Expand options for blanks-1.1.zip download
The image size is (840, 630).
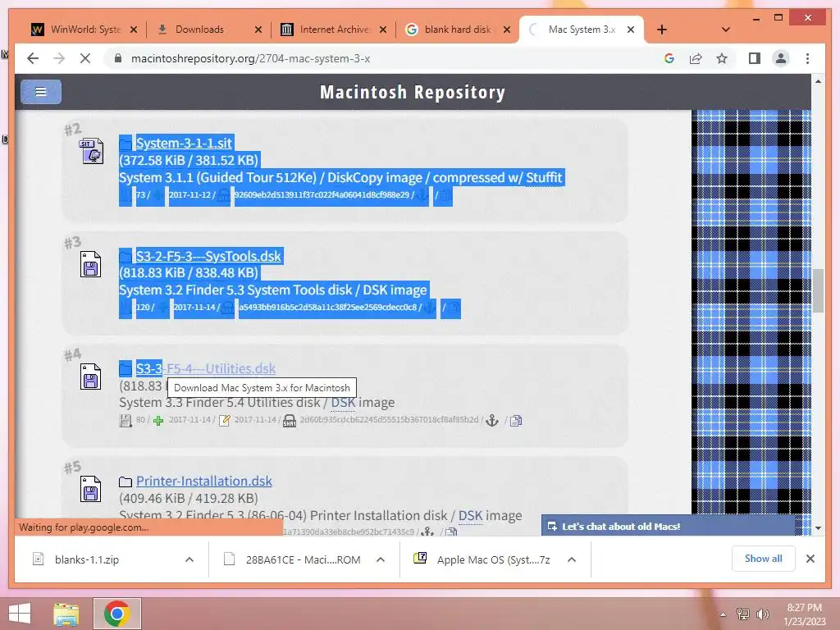(x=189, y=559)
